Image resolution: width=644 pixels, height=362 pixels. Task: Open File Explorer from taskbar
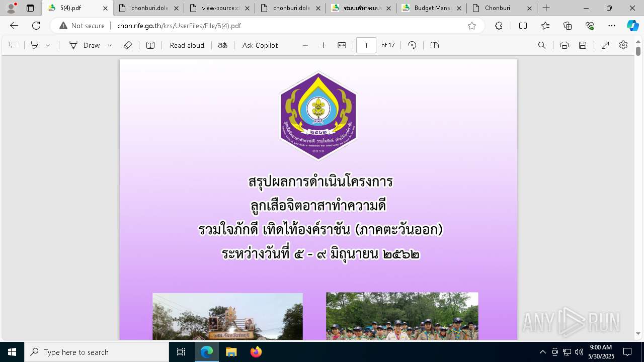pos(231,352)
